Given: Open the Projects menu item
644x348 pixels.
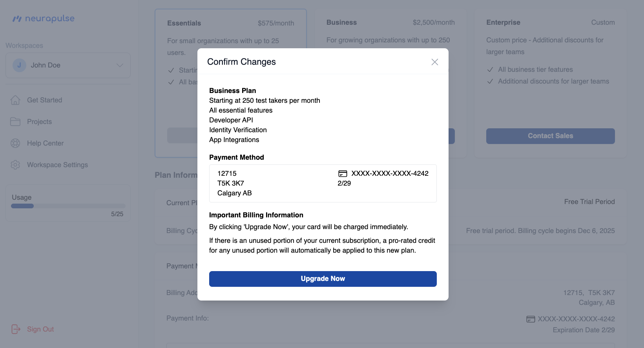Looking at the screenshot, I should (x=39, y=122).
